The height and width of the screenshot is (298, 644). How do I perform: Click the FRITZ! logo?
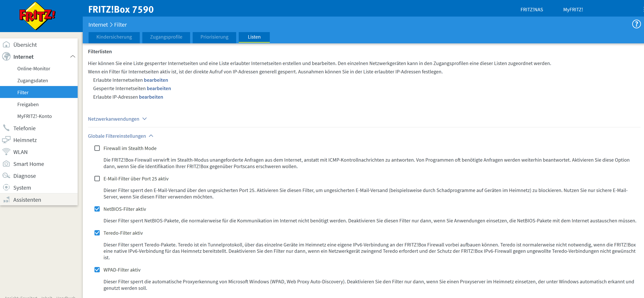37,16
